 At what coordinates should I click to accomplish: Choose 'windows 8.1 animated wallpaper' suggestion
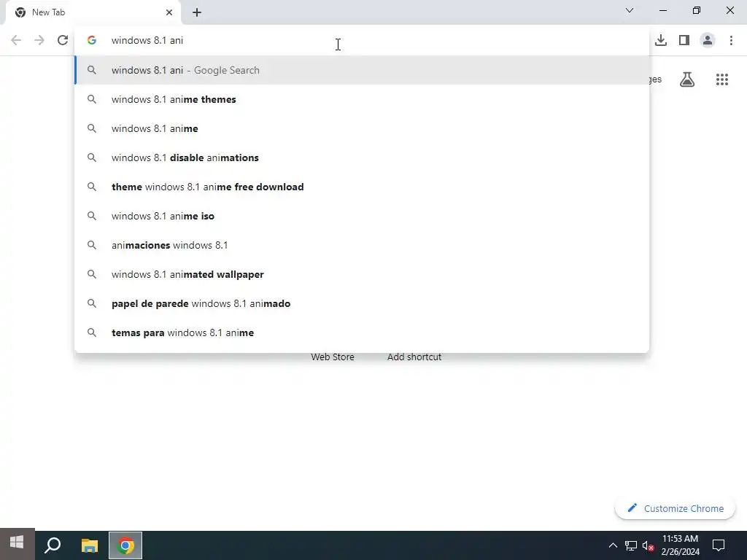click(362, 274)
